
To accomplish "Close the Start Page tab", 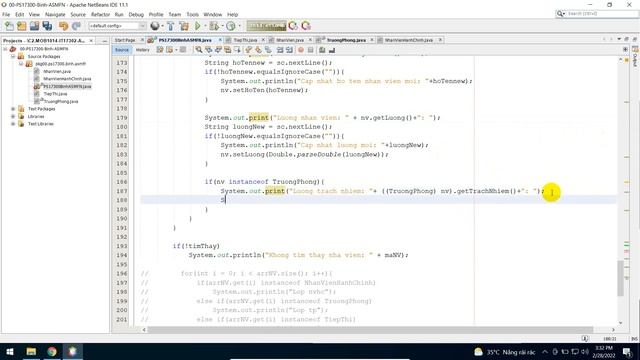I will tap(142, 40).
